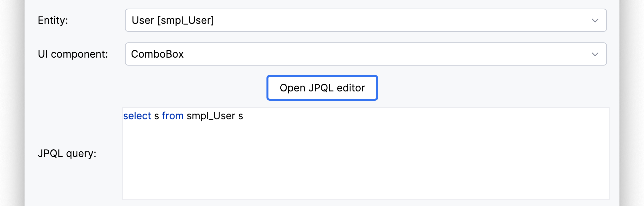Click the middle of the Entity field
The height and width of the screenshot is (206, 644).
(x=365, y=21)
